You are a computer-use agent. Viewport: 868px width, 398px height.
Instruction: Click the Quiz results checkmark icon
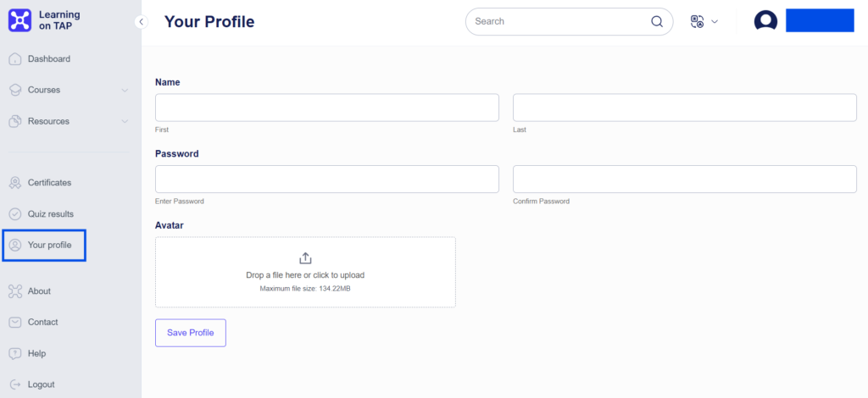tap(14, 214)
